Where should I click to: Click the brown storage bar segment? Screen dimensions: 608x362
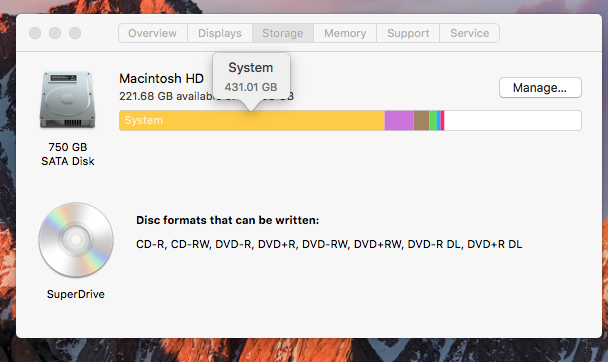click(x=421, y=121)
